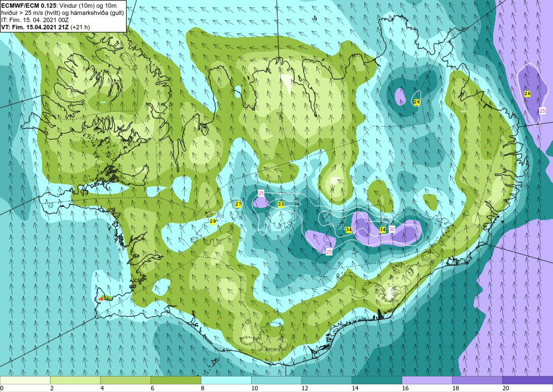Viewport: 553px width, 392px height.
Task: Click the legend scale number 16
Action: (405, 388)
